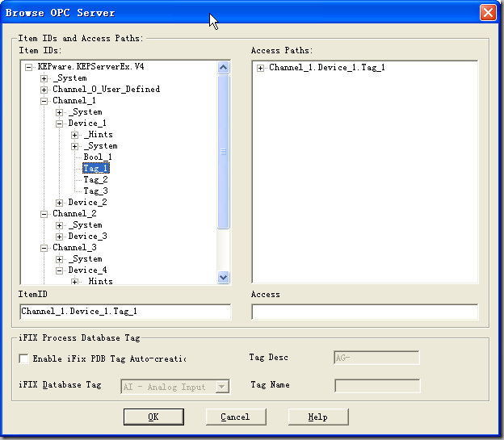504x440 pixels.
Task: Expand the Device_3 node
Action: click(x=59, y=237)
